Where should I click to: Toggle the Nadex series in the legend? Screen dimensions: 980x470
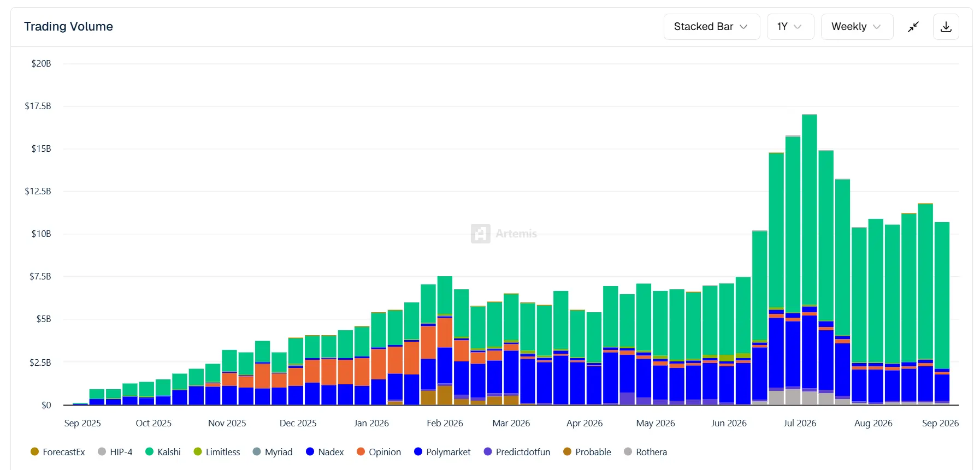pyautogui.click(x=325, y=452)
